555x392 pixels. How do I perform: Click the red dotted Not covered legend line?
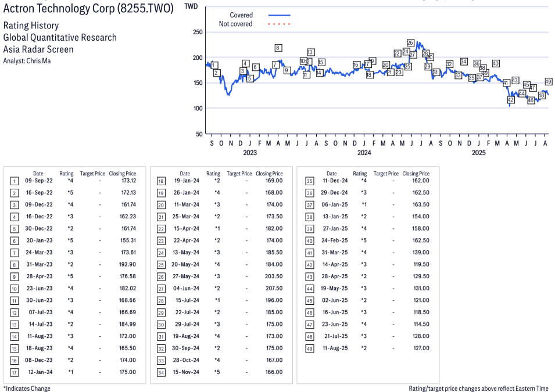tap(280, 24)
